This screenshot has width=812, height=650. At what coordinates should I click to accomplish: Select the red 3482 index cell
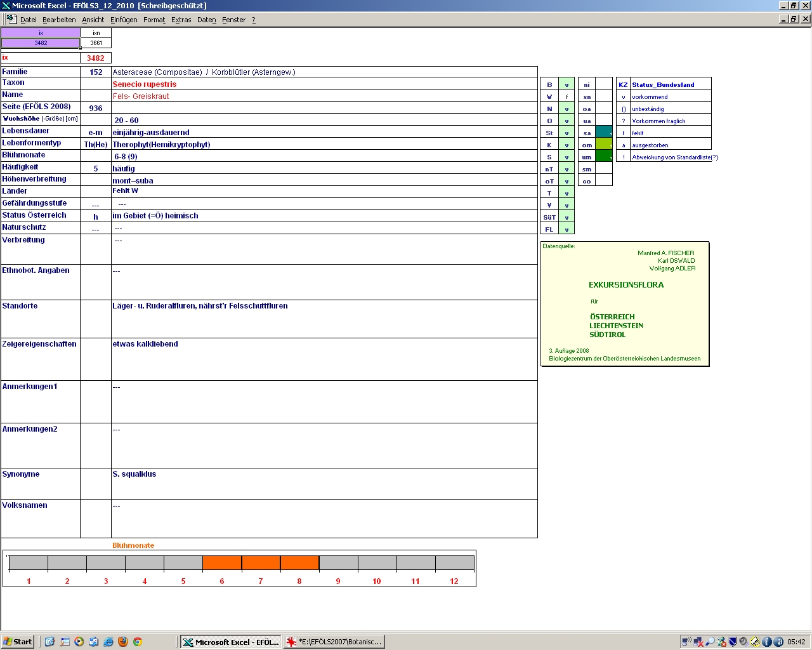coord(96,58)
